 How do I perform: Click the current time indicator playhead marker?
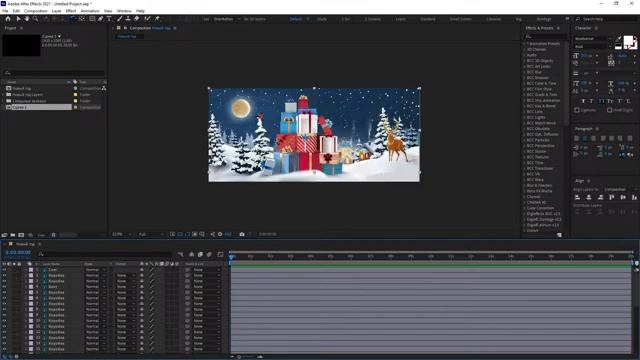click(231, 257)
